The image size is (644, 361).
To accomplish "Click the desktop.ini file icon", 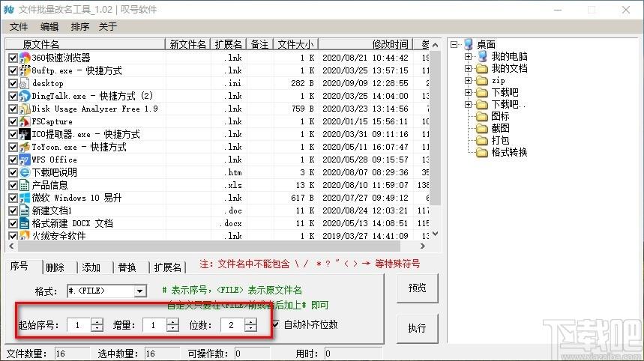I will tap(25, 83).
